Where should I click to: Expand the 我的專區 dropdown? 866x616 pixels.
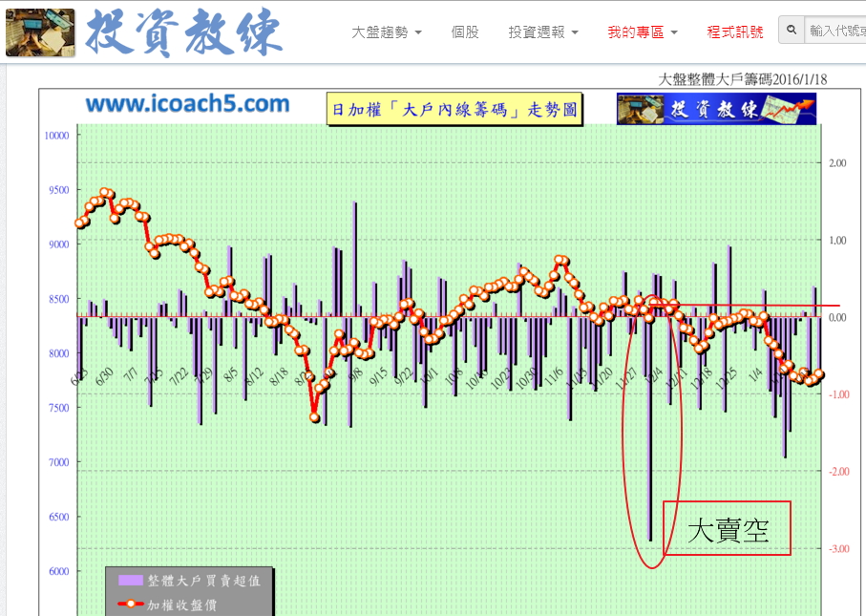coord(642,32)
